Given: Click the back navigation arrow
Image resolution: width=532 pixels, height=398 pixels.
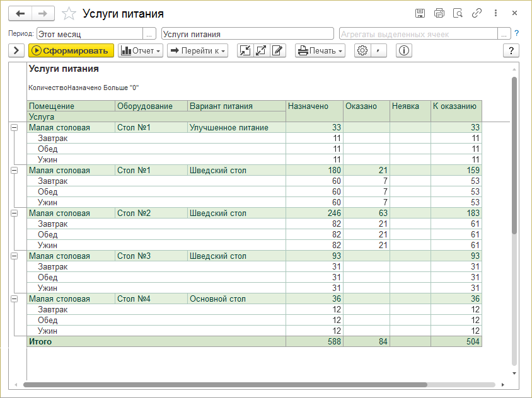Looking at the screenshot, I should tap(21, 13).
